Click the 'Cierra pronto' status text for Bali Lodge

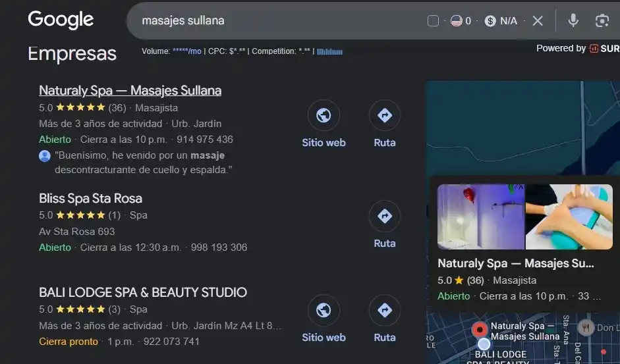tap(69, 342)
